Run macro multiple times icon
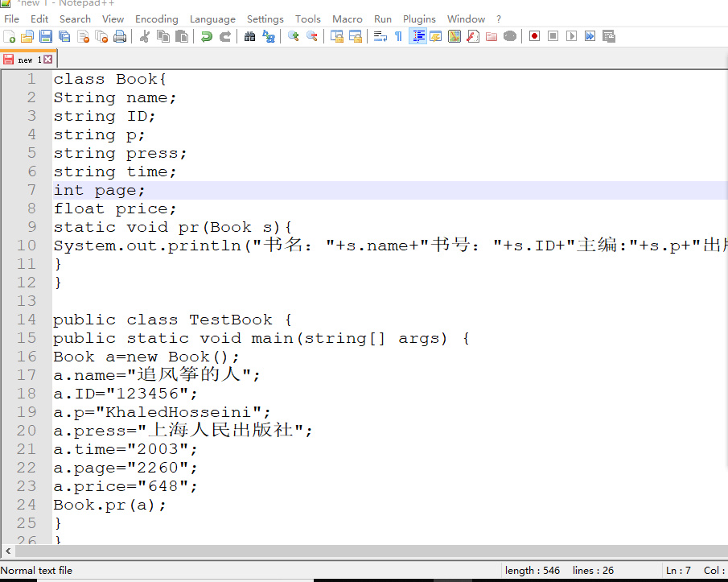The width and height of the screenshot is (728, 582). coord(590,36)
